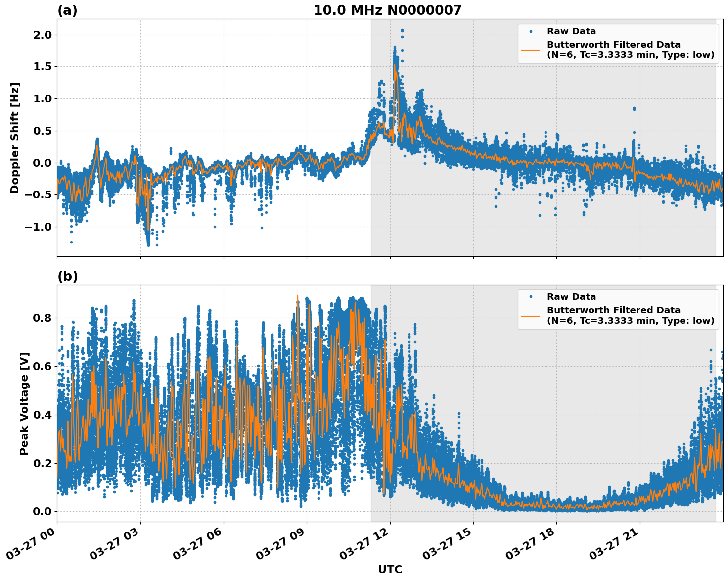Click the panel label (b)
The image size is (728, 580).
pos(67,276)
